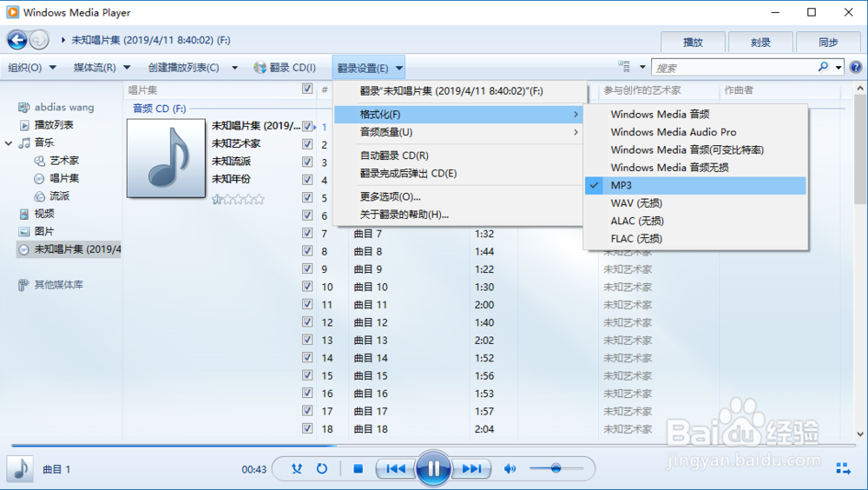Choose ALAC (无损) format

pyautogui.click(x=695, y=221)
